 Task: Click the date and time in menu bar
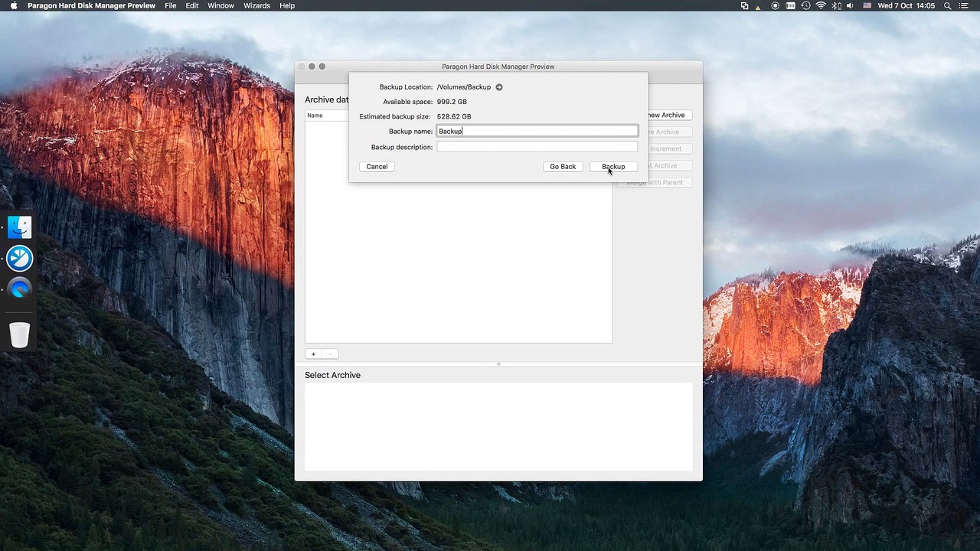coord(906,5)
